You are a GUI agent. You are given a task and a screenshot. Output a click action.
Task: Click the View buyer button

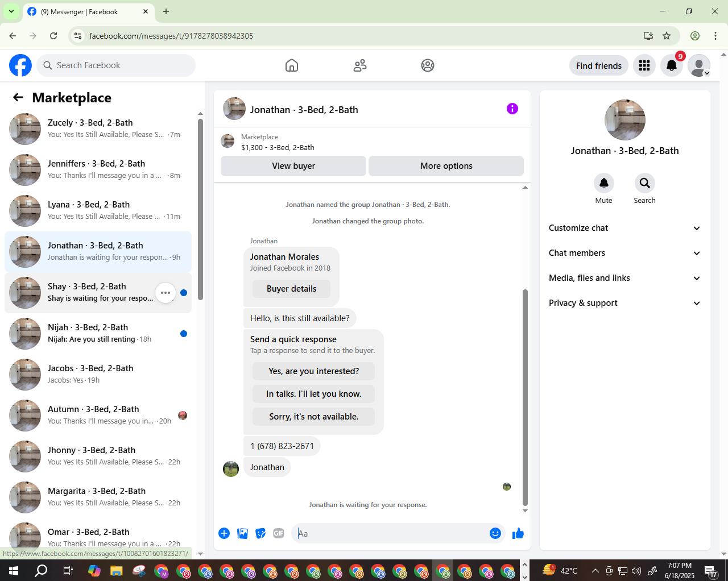pos(293,166)
